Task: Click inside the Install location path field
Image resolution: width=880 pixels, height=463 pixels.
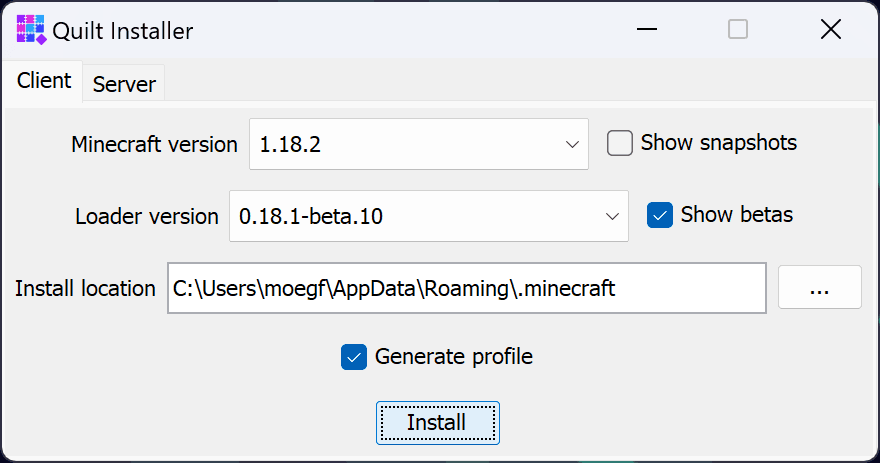Action: [x=465, y=288]
